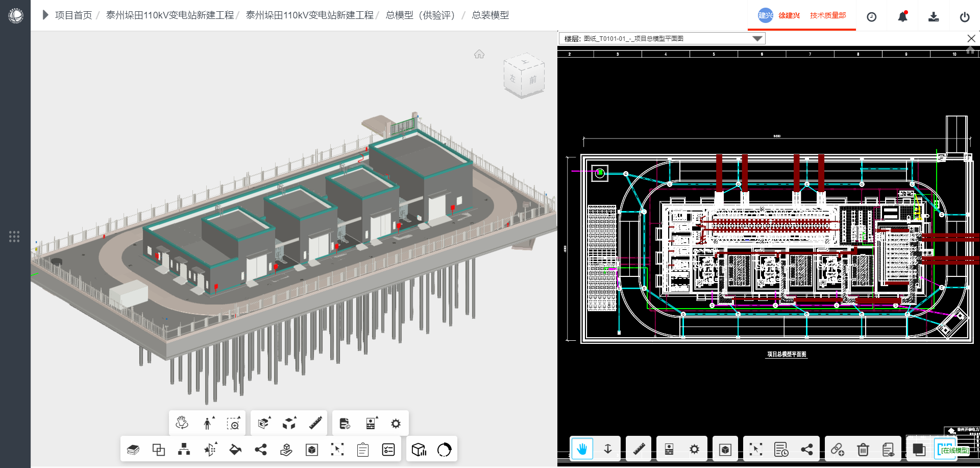Image resolution: width=980 pixels, height=468 pixels.
Task: Click the 技术质量部 department link
Action: [828, 16]
